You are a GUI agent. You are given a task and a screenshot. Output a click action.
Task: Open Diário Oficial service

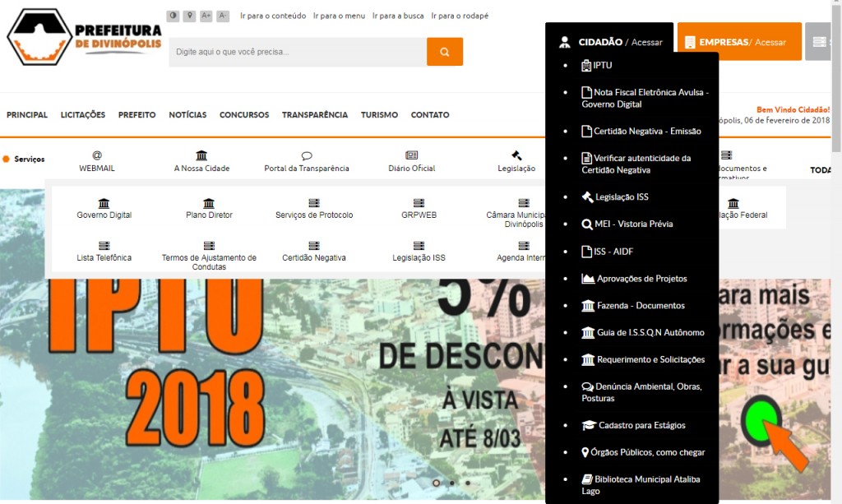[x=412, y=161]
